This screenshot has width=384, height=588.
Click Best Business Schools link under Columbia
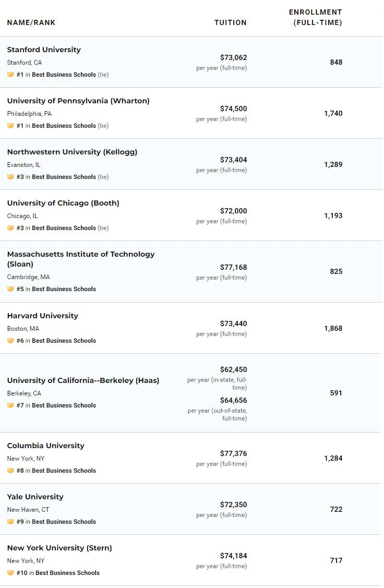tap(64, 471)
